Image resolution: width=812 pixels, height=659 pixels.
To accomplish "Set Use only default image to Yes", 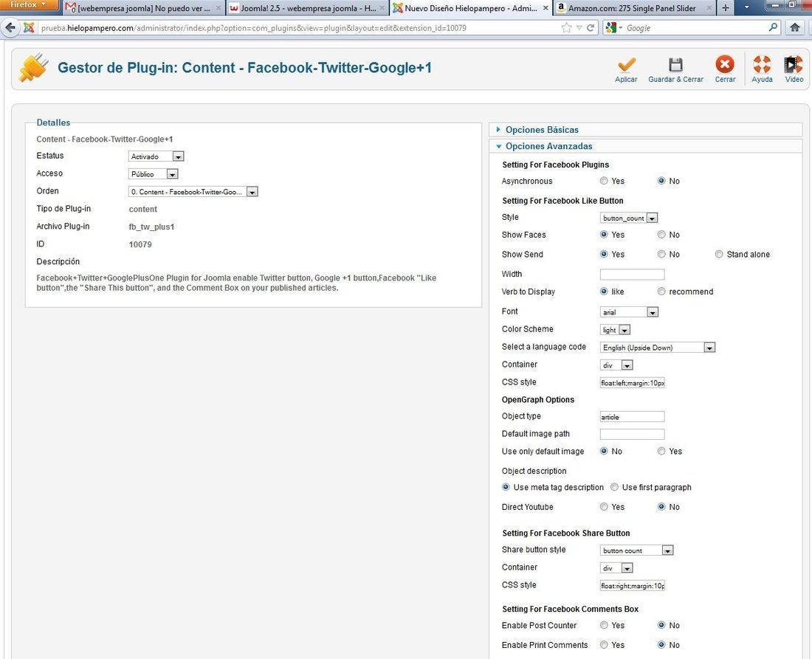I will (661, 451).
